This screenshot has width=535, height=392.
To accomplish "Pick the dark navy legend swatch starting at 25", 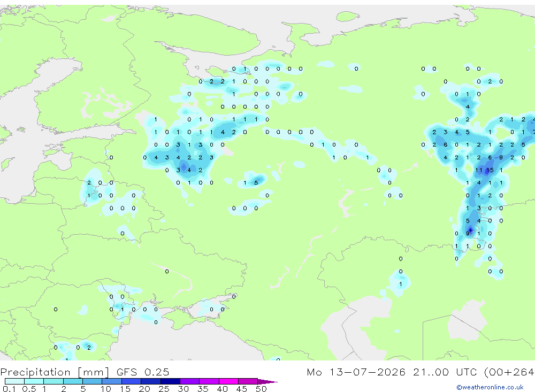I will point(170,381).
